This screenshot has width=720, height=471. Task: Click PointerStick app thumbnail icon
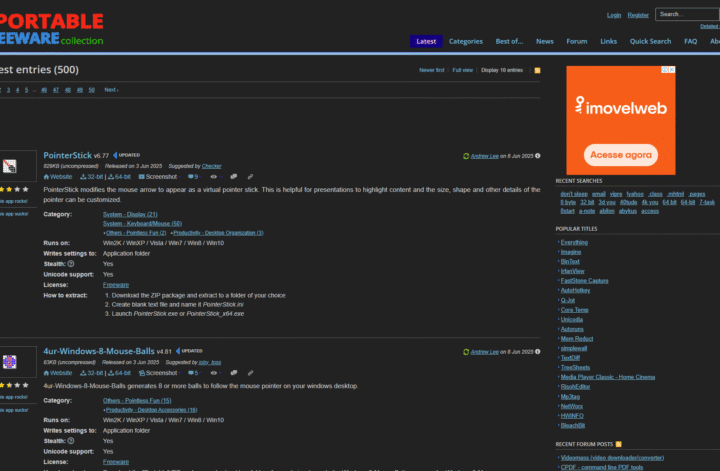10,166
